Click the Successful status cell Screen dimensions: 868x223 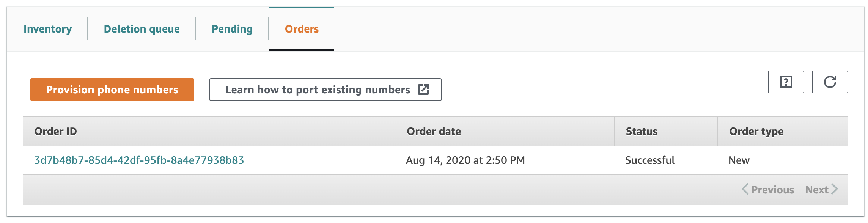pos(650,160)
